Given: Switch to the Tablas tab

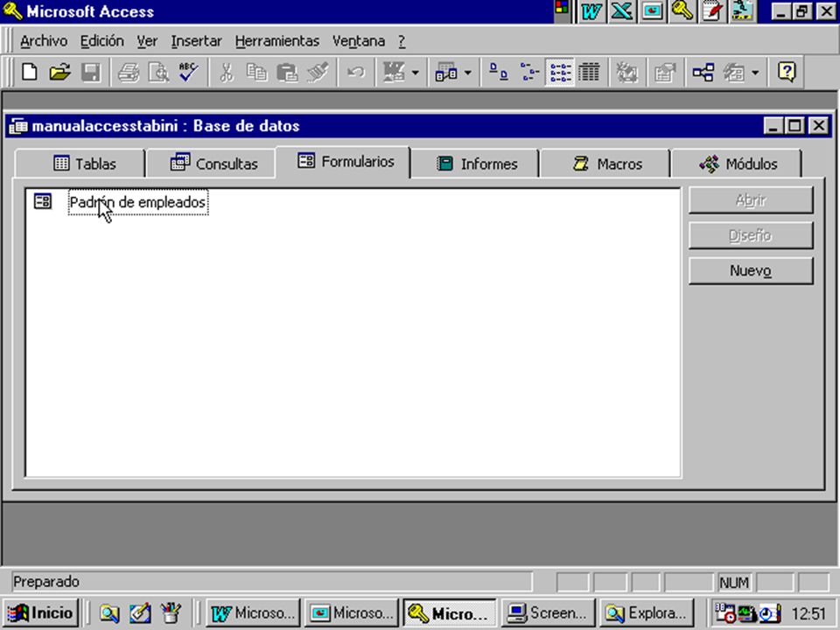Looking at the screenshot, I should pos(80,164).
